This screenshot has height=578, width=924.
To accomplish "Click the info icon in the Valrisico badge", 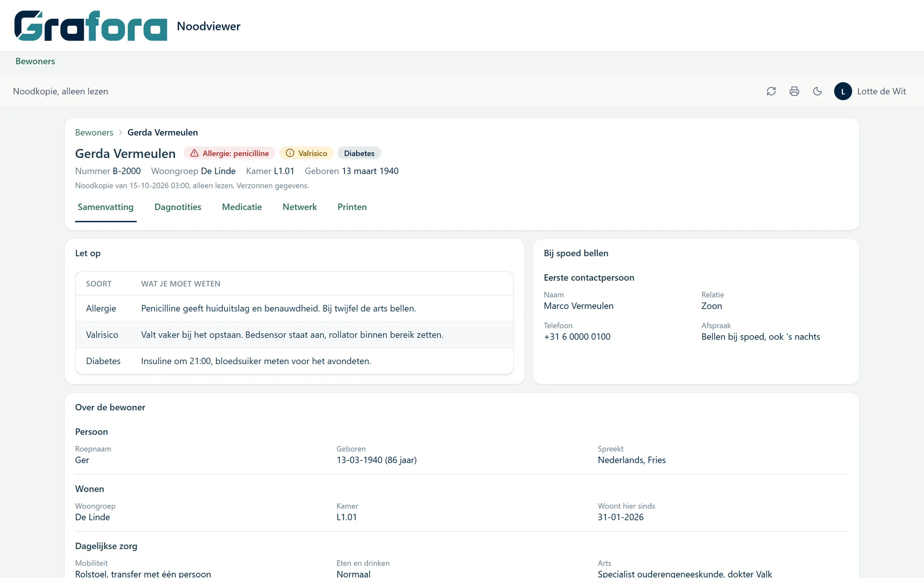I will [x=290, y=153].
